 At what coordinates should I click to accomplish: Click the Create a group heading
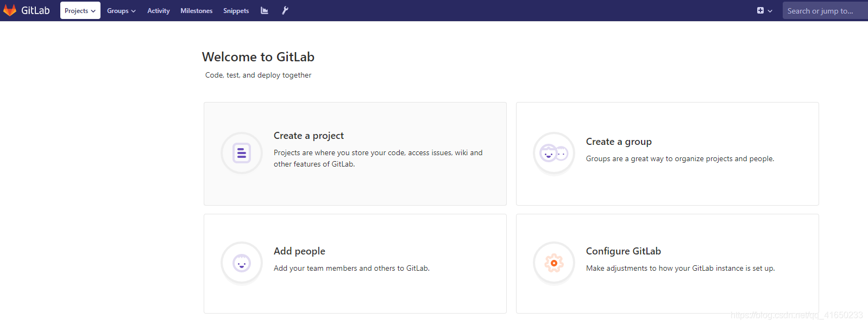coord(619,142)
